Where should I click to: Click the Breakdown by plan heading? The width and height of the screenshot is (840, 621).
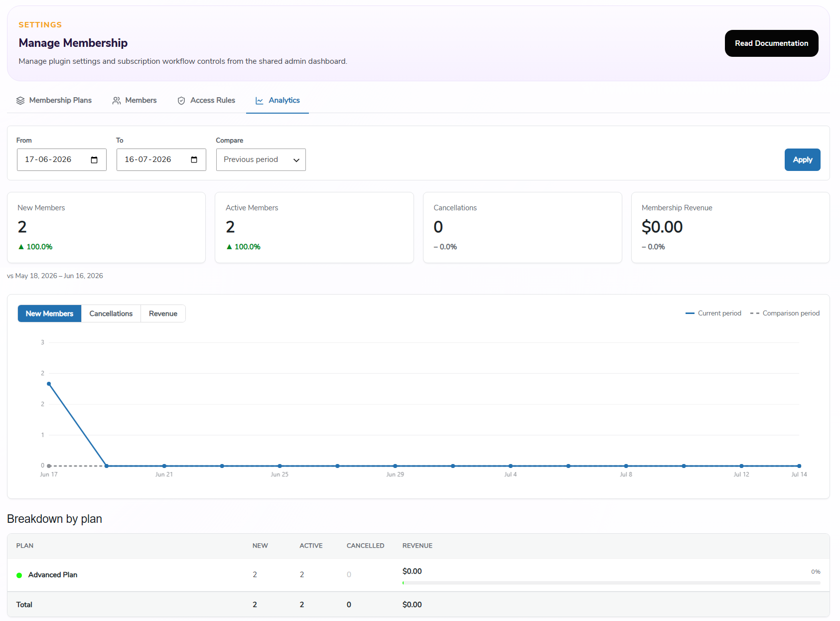pyautogui.click(x=54, y=519)
